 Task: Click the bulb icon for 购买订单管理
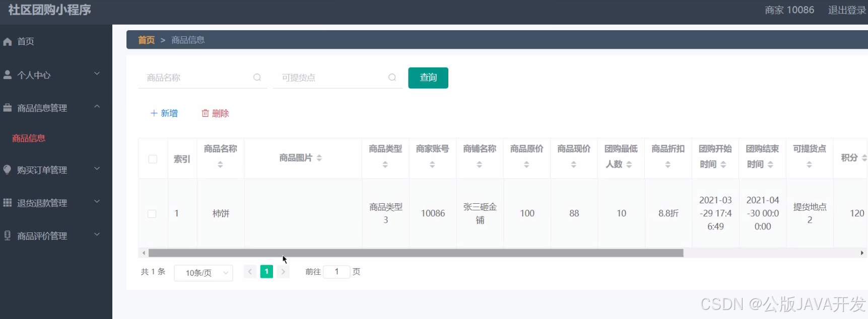(8, 170)
